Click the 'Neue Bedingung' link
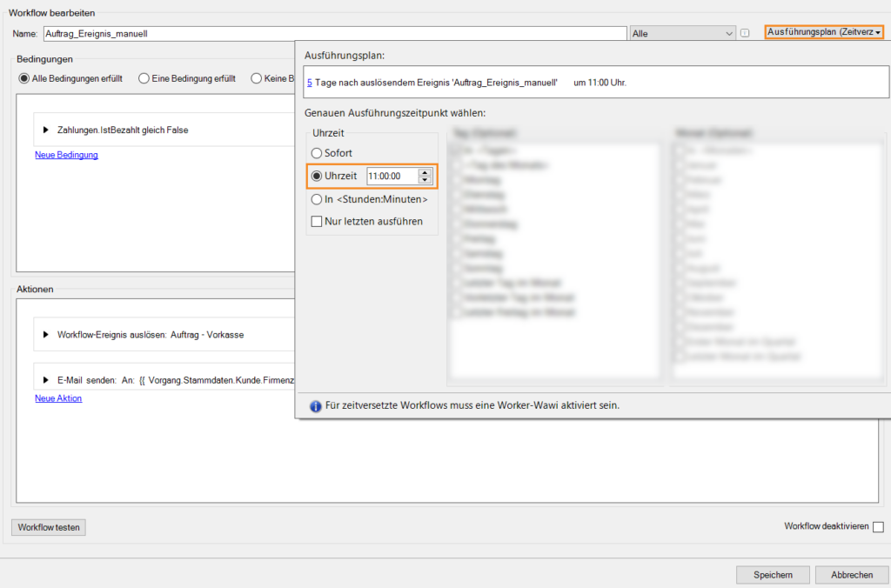This screenshot has width=891, height=588. [x=66, y=155]
